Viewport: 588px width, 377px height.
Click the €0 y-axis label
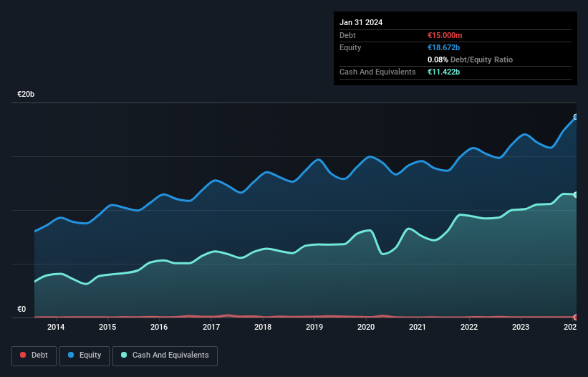[x=21, y=309]
